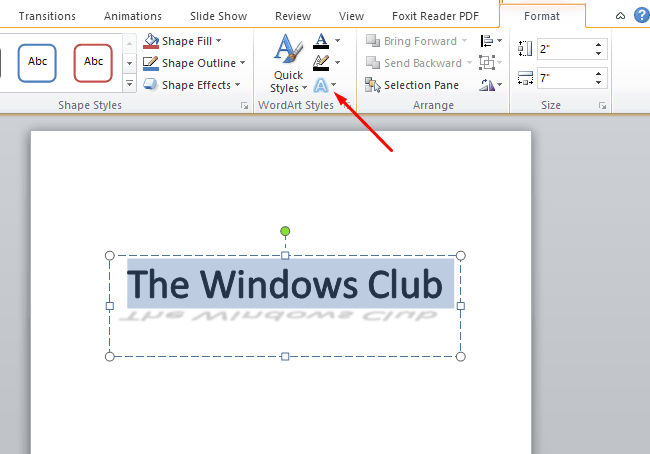Screen dimensions: 650x454
Task: Minimize the ribbon with the caret icon
Action: (x=620, y=16)
